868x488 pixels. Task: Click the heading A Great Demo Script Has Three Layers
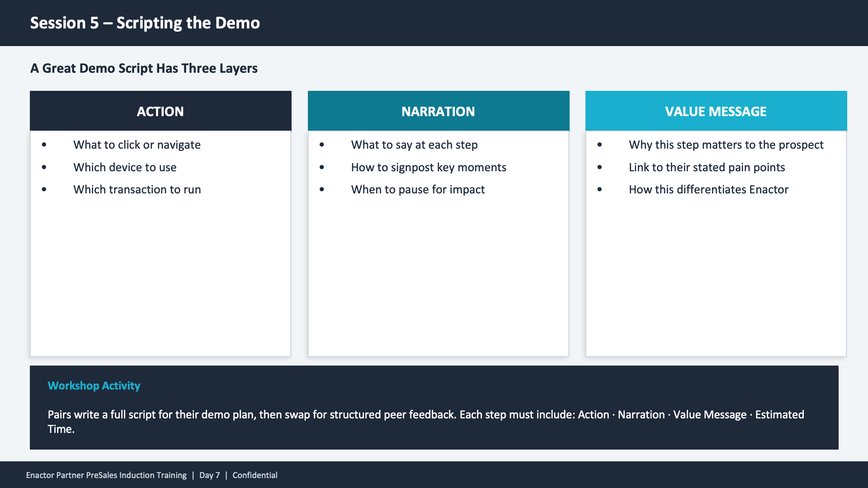[x=144, y=68]
